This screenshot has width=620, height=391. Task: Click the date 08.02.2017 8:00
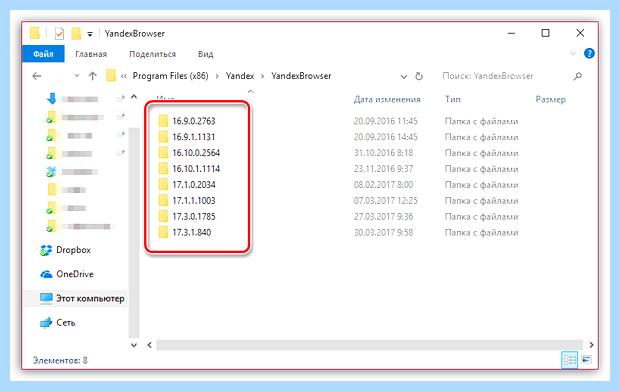click(383, 185)
